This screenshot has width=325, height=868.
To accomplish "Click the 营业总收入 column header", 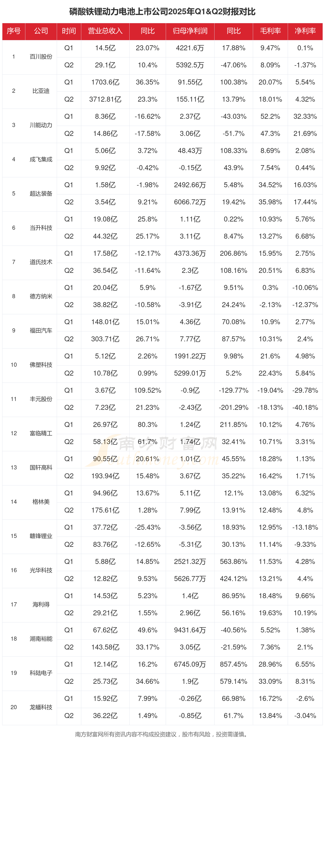I will tap(105, 31).
